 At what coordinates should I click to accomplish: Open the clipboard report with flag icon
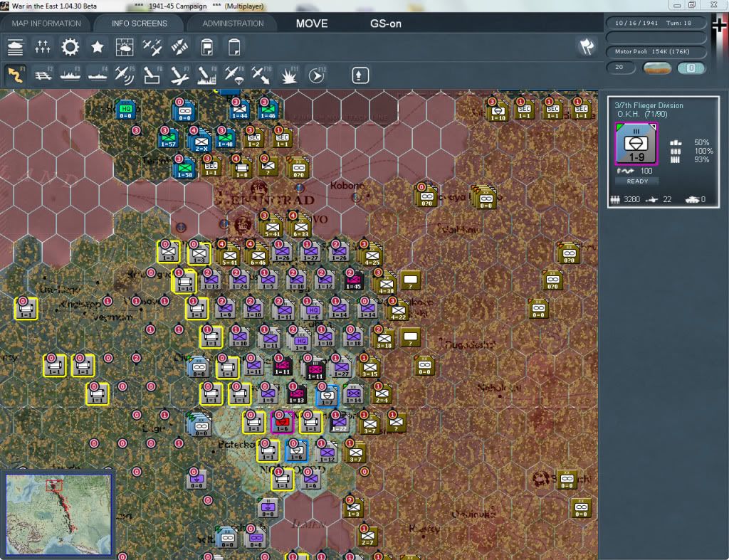(207, 47)
